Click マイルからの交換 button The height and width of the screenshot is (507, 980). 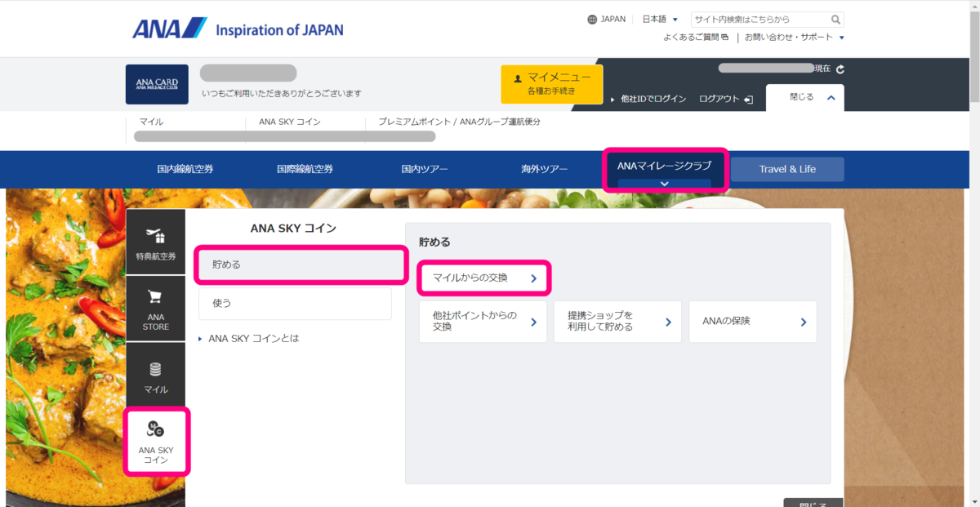click(483, 278)
